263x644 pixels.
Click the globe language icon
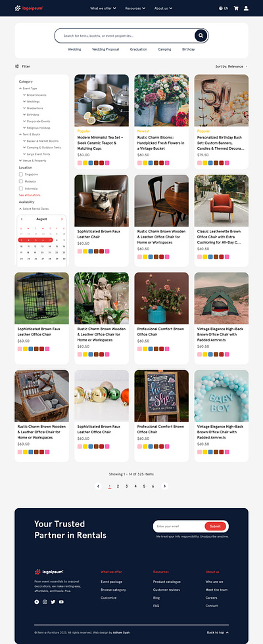click(221, 8)
